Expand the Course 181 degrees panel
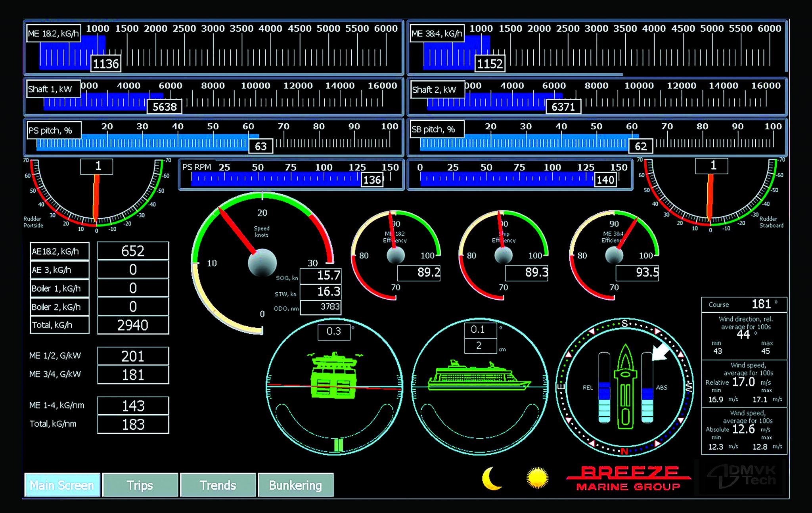The width and height of the screenshot is (812, 513). point(744,304)
